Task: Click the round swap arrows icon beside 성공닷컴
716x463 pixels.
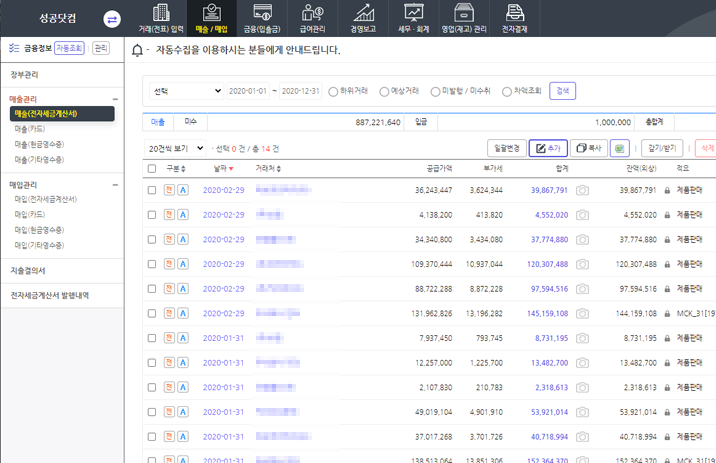Action: 112,19
